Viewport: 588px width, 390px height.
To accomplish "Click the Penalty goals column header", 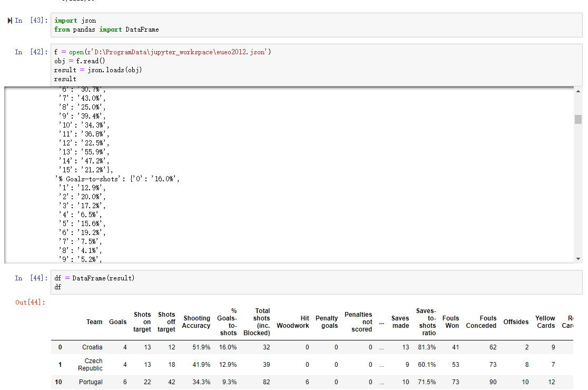I will (x=327, y=322).
